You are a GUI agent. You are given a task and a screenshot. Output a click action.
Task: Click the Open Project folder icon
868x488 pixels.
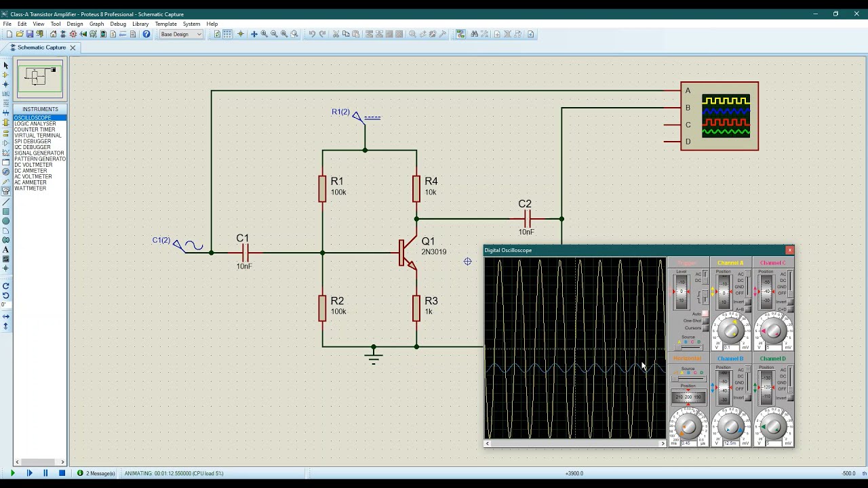pos(19,34)
